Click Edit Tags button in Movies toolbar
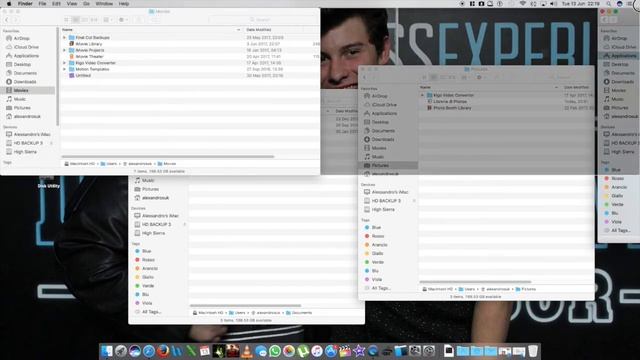640x360 pixels. [x=156, y=20]
